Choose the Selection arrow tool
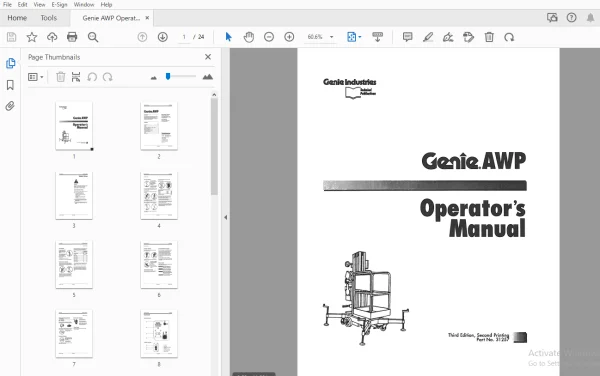Image resolution: width=600 pixels, height=376 pixels. click(228, 37)
